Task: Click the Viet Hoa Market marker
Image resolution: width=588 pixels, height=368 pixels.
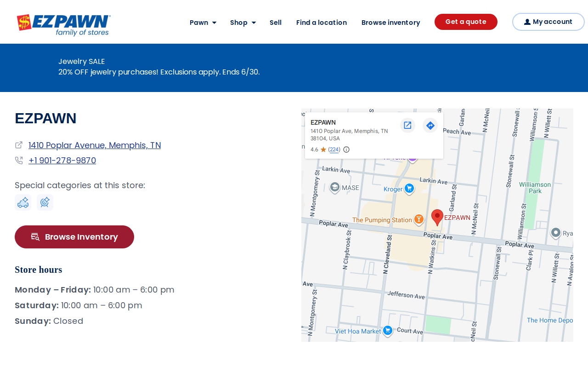Action: (388, 331)
